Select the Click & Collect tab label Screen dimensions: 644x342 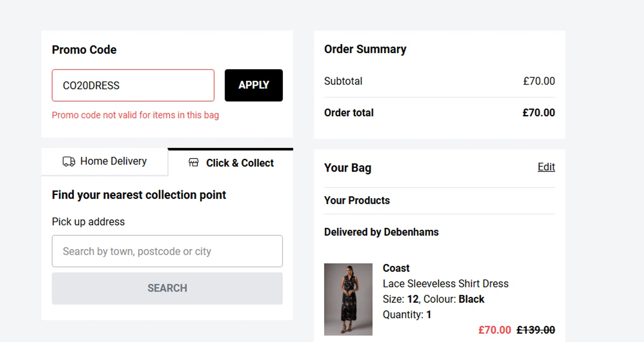[x=240, y=163]
